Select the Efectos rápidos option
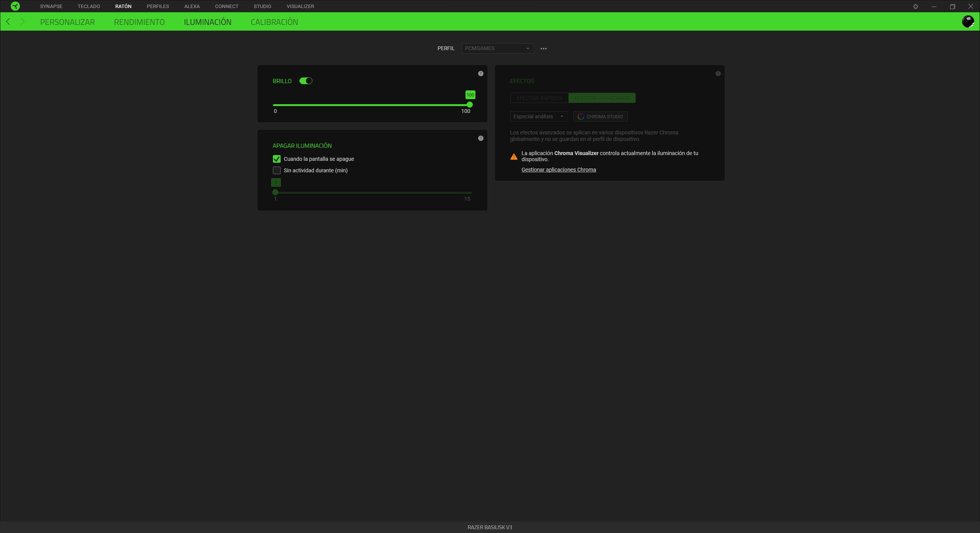Viewport: 980px width, 533px height. (539, 98)
